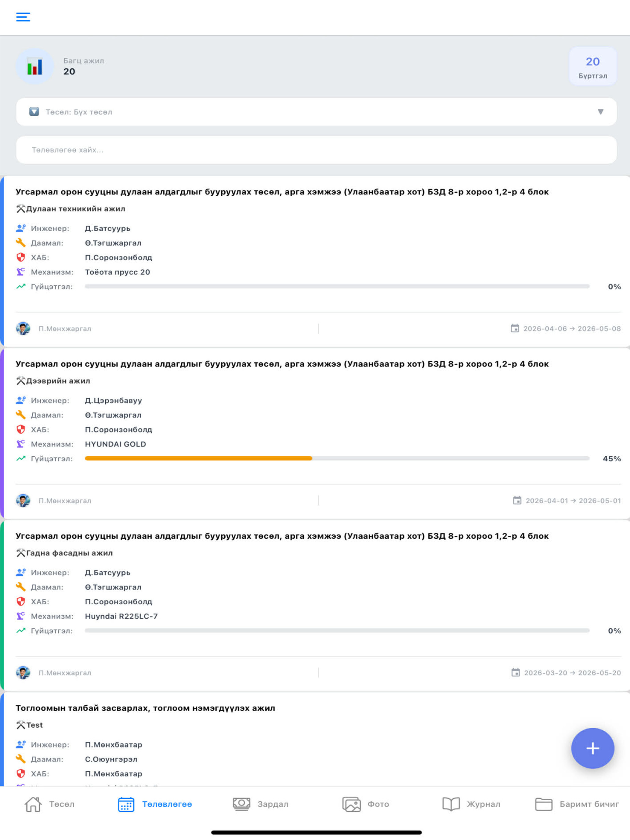
Task: Focus the Төлөвлөгөө хайх search field
Action: (x=316, y=150)
